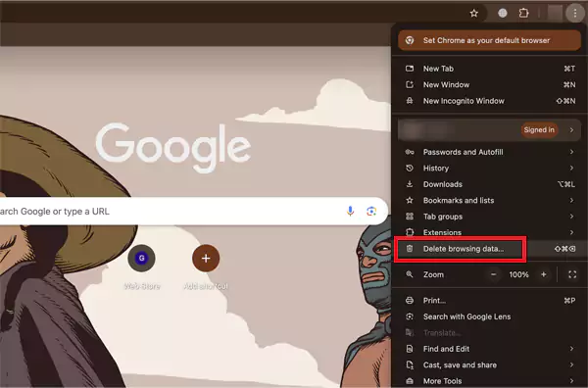Viewport: 588px width, 388px height.
Task: Expand Bookmarks and lists submenu
Action: click(x=489, y=200)
